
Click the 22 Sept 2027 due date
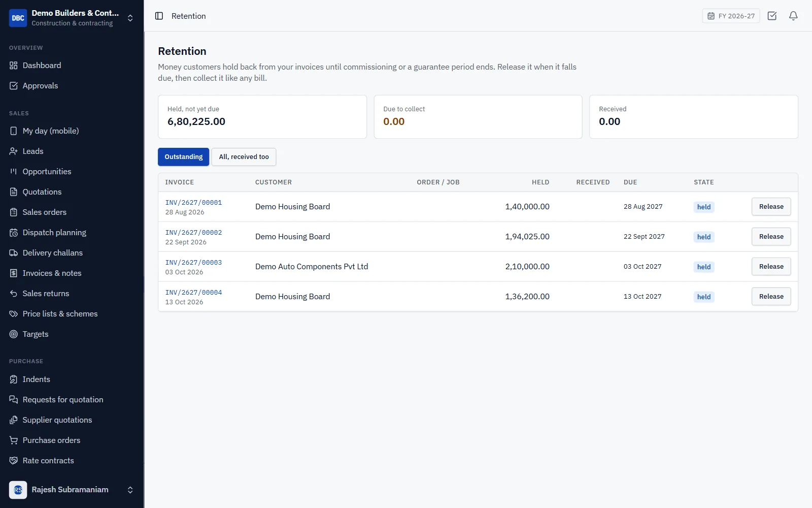(x=644, y=237)
